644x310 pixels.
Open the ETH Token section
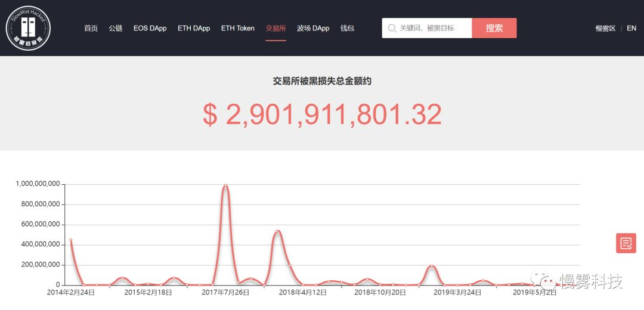237,28
